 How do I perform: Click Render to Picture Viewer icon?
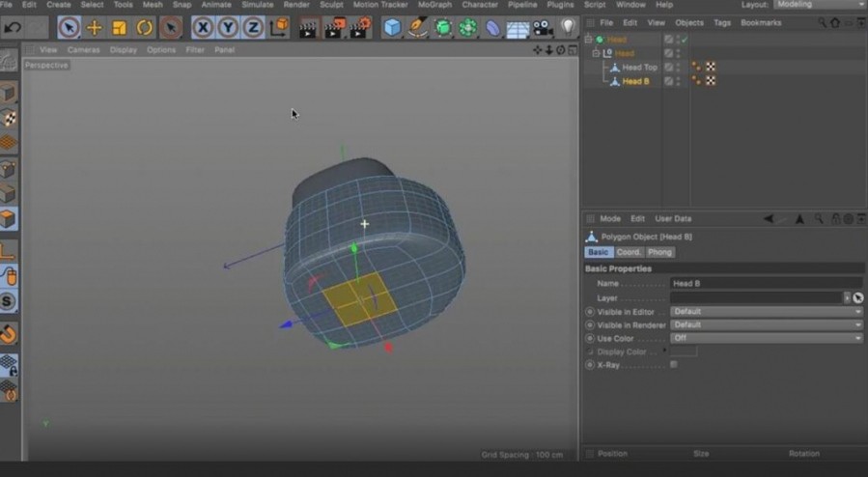[x=334, y=28]
